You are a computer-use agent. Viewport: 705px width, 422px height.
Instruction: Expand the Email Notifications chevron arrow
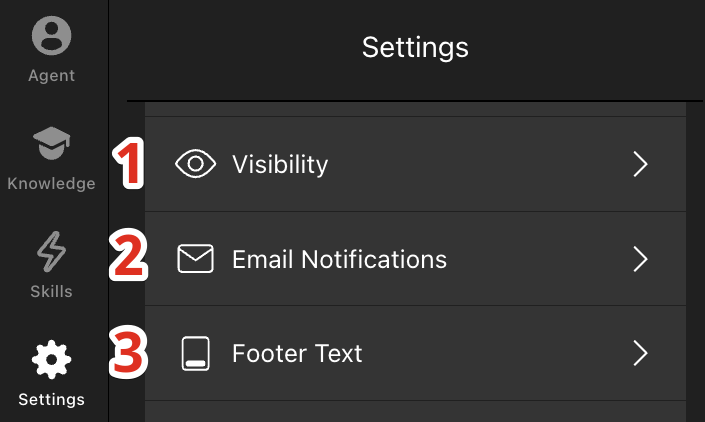click(640, 259)
